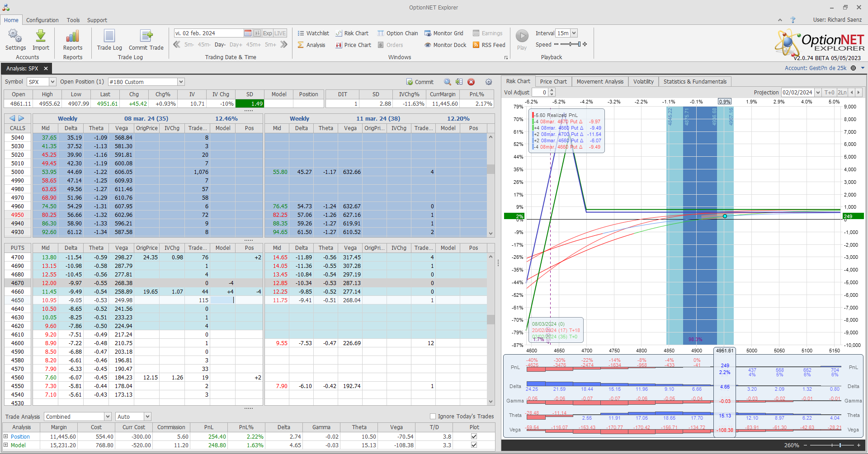
Task: Open the Option Chain window
Action: tap(397, 33)
